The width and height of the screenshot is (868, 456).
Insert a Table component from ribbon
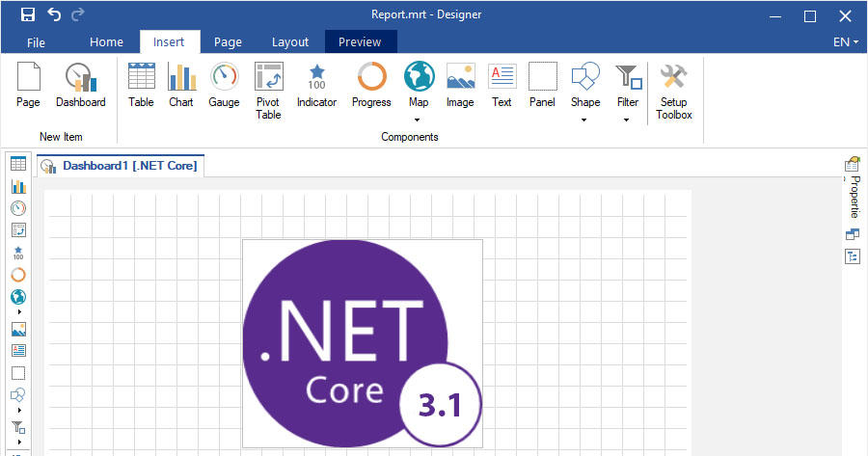[x=141, y=85]
